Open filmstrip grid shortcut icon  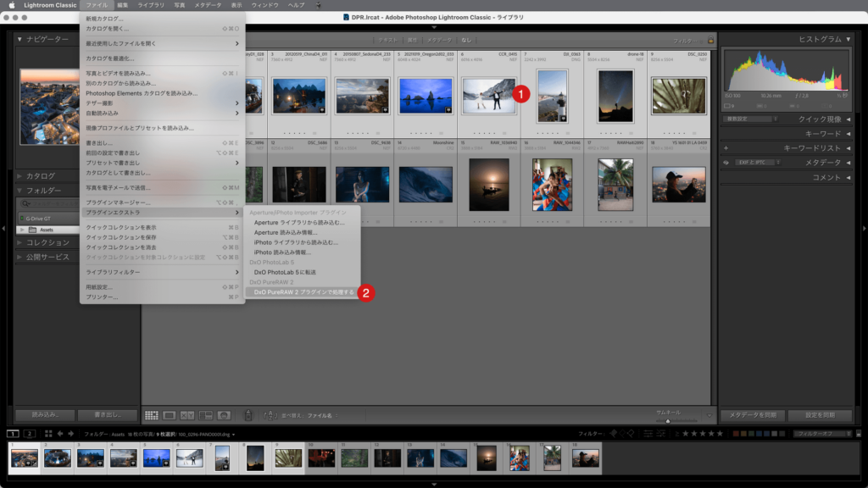48,434
